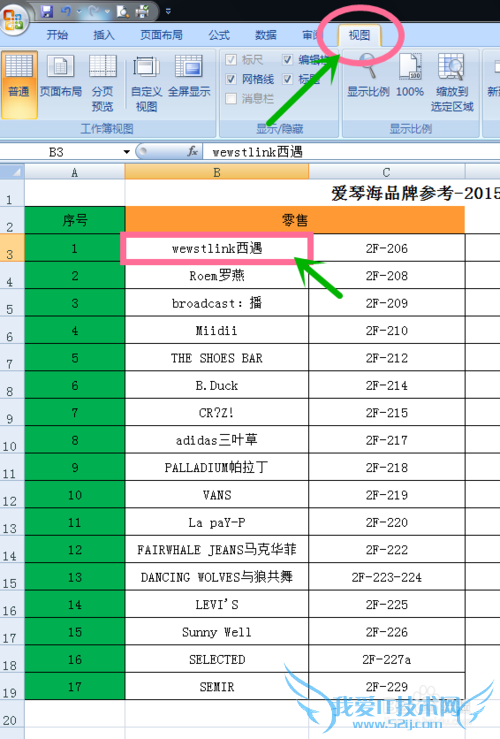
Task: Open the Office button menu
Action: click(13, 18)
